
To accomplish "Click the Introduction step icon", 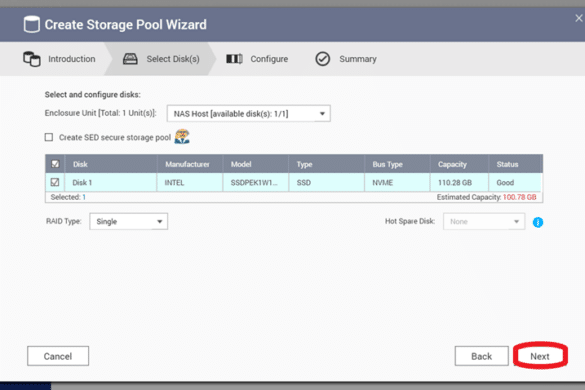I will 32,59.
